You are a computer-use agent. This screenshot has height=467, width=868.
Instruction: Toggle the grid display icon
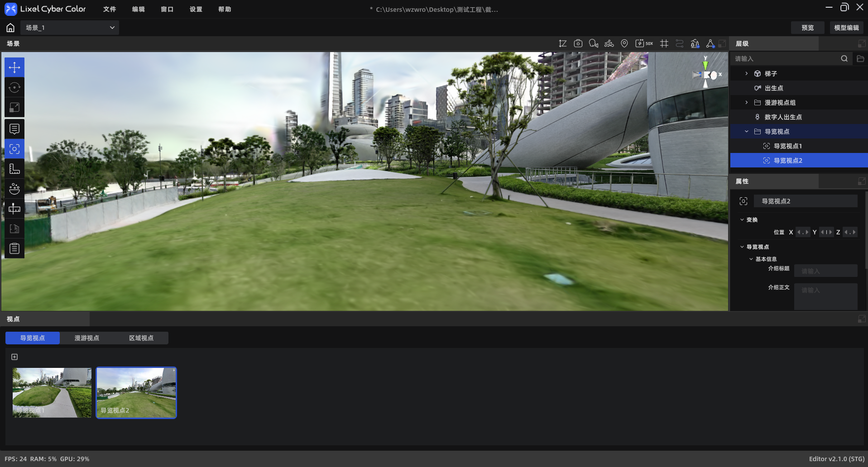coord(664,43)
